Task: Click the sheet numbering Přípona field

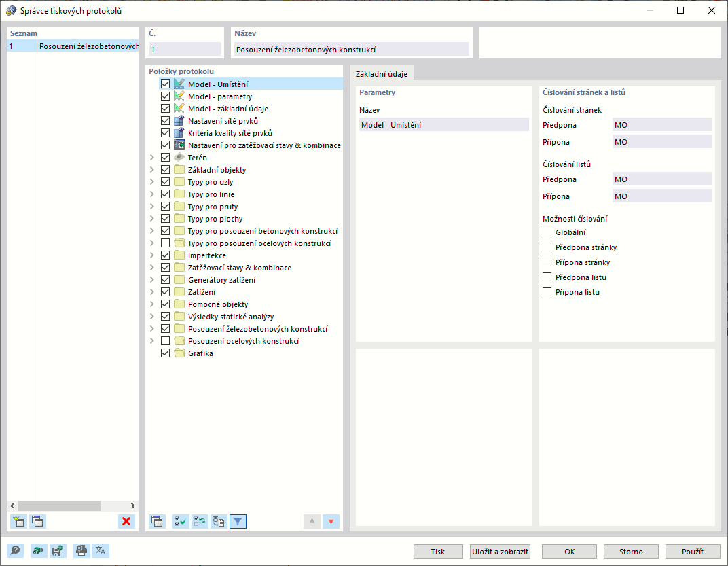Action: tap(661, 196)
